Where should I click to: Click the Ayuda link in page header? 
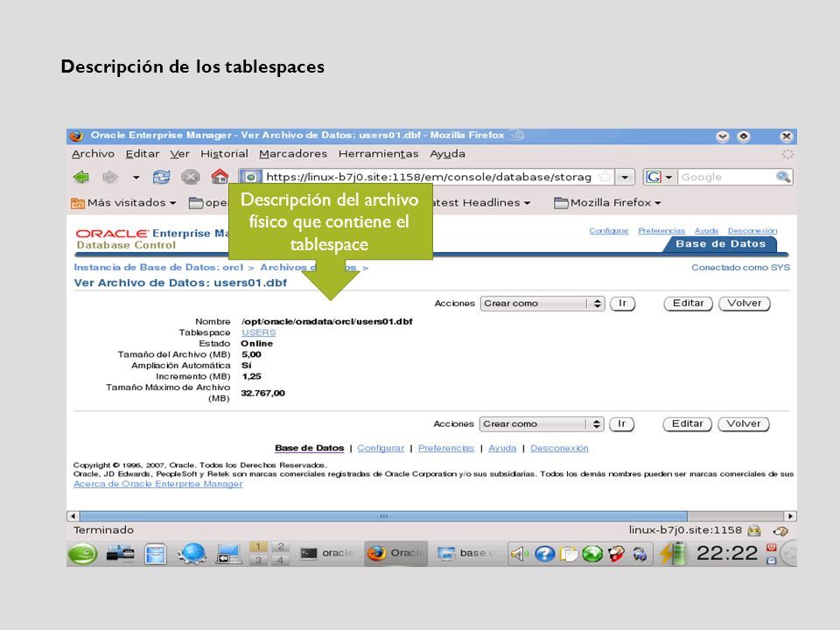706,230
